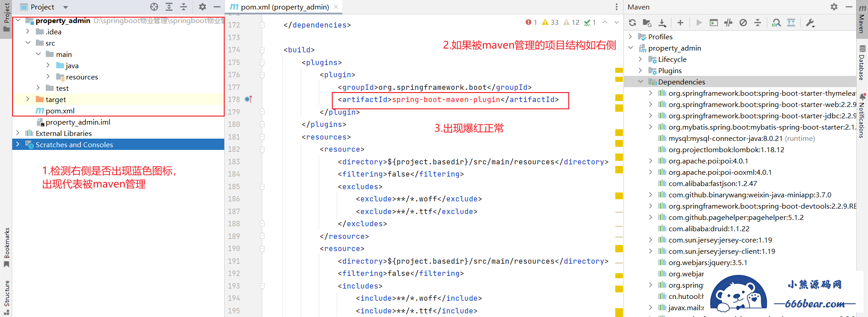Click the 33 warnings indicator

550,22
